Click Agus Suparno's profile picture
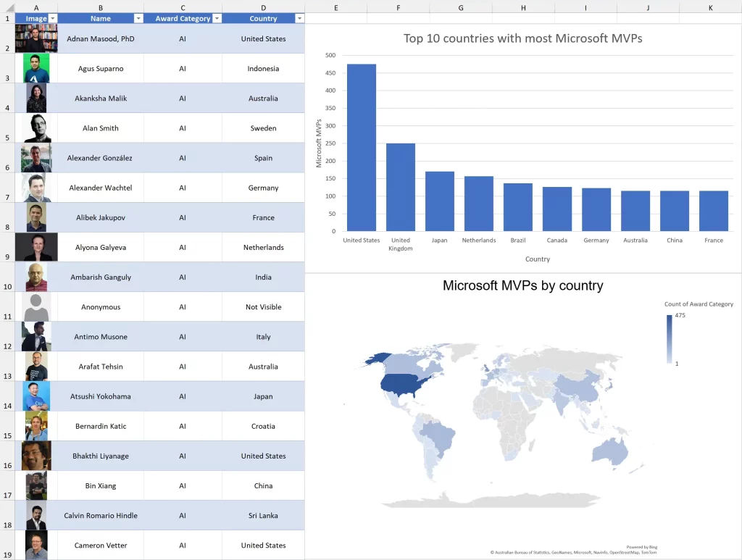 click(36, 68)
